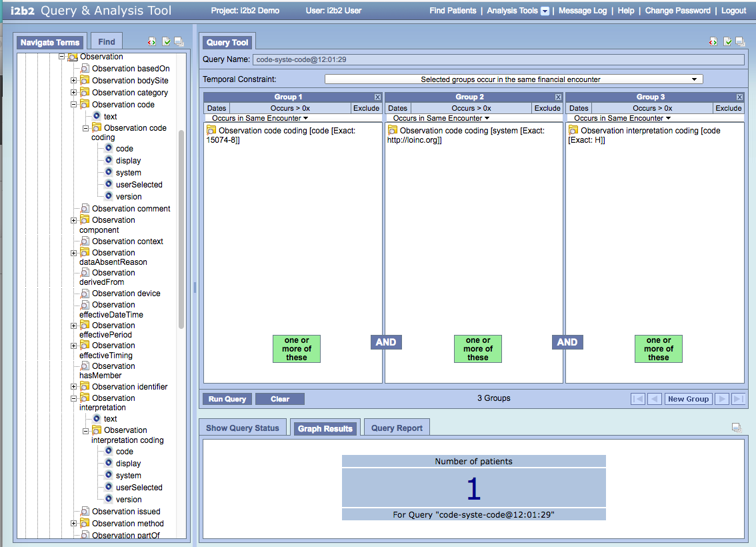Screen dimensions: 756x547
Task: Open the Analysis Tools dropdown arrow
Action: (545, 11)
